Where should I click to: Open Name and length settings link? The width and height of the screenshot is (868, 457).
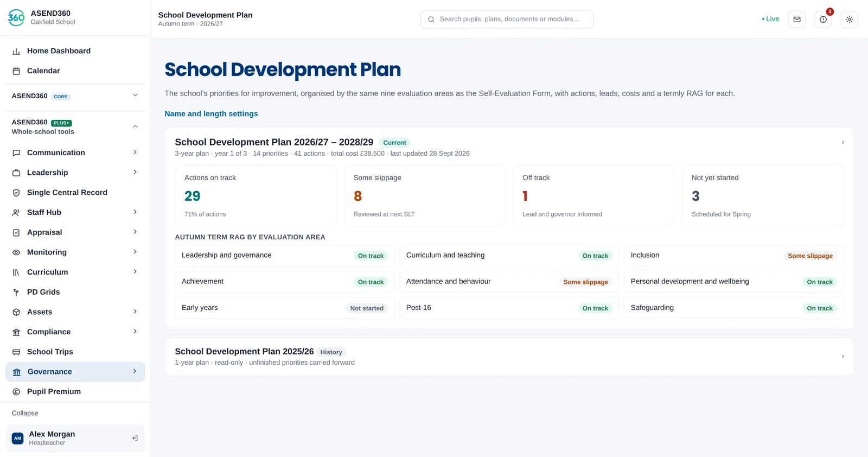(x=211, y=114)
